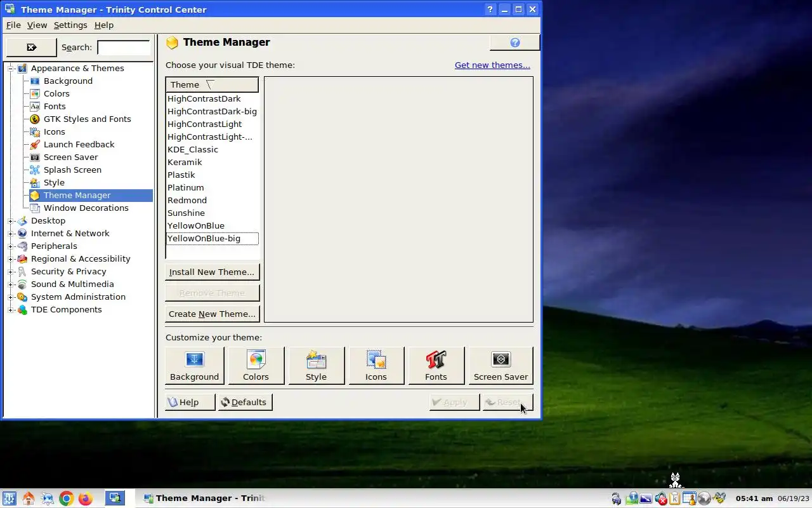Click the Help button at bottom
The height and width of the screenshot is (508, 812).
pyautogui.click(x=190, y=402)
